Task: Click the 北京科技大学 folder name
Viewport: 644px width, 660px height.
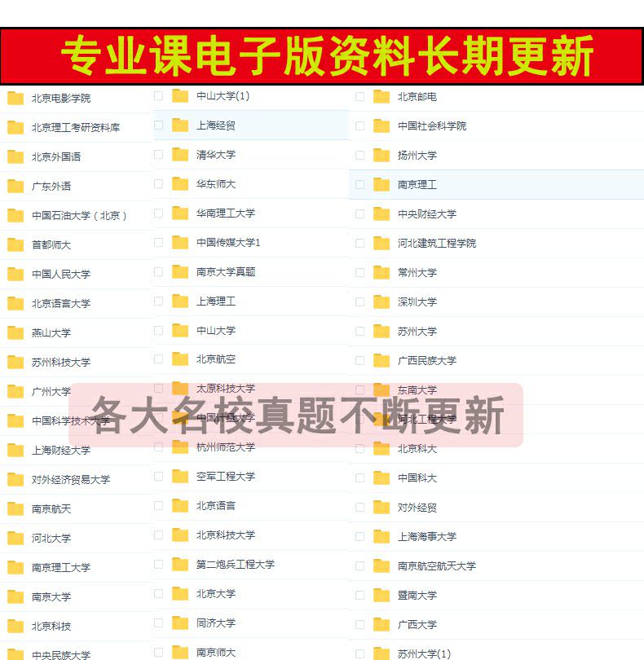Action: pos(226,535)
